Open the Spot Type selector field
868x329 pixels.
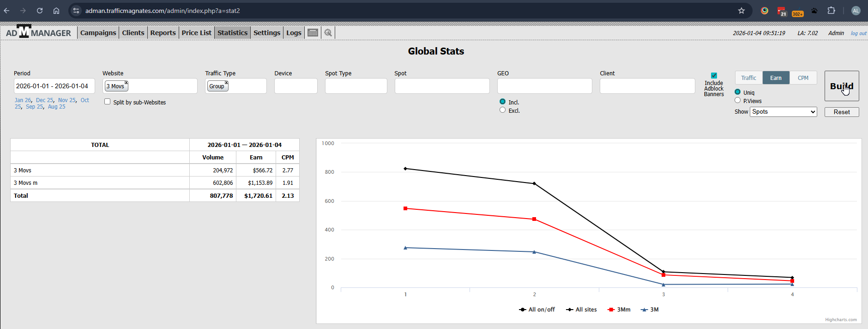click(356, 86)
